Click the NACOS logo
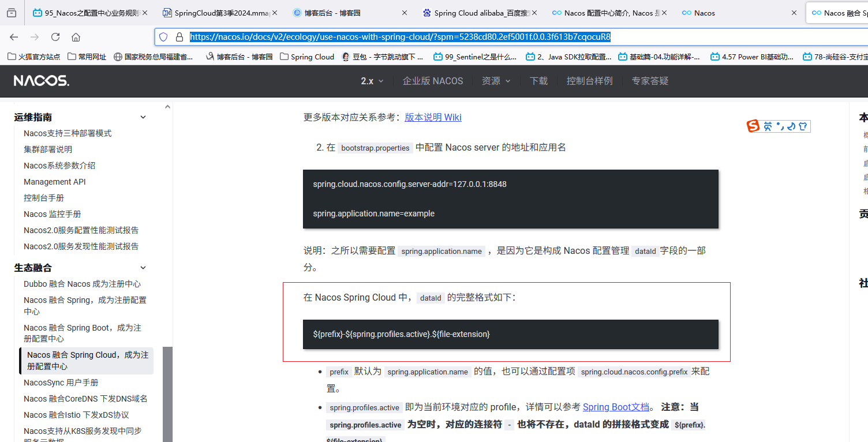Image resolution: width=868 pixels, height=442 pixels. point(42,81)
